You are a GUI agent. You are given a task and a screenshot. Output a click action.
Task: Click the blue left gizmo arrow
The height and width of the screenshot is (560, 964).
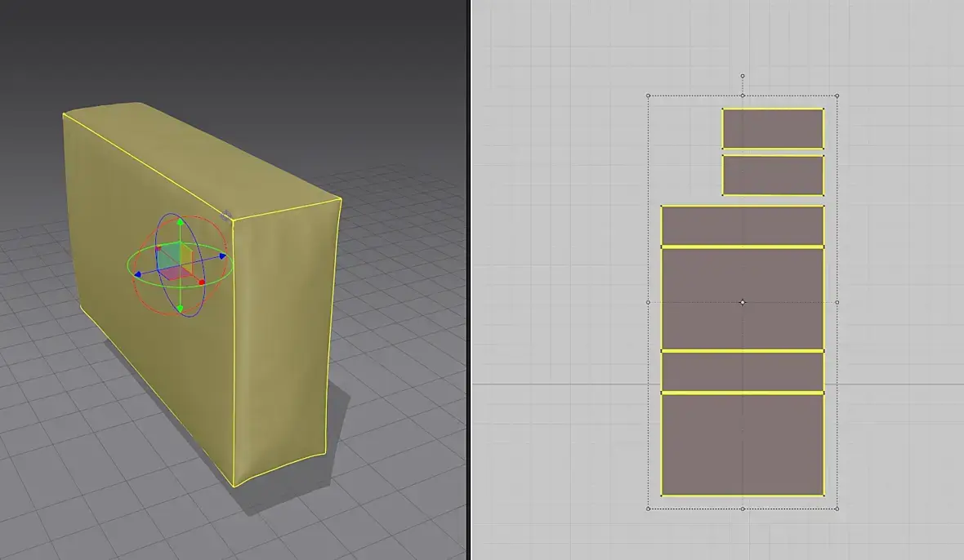pyautogui.click(x=138, y=274)
